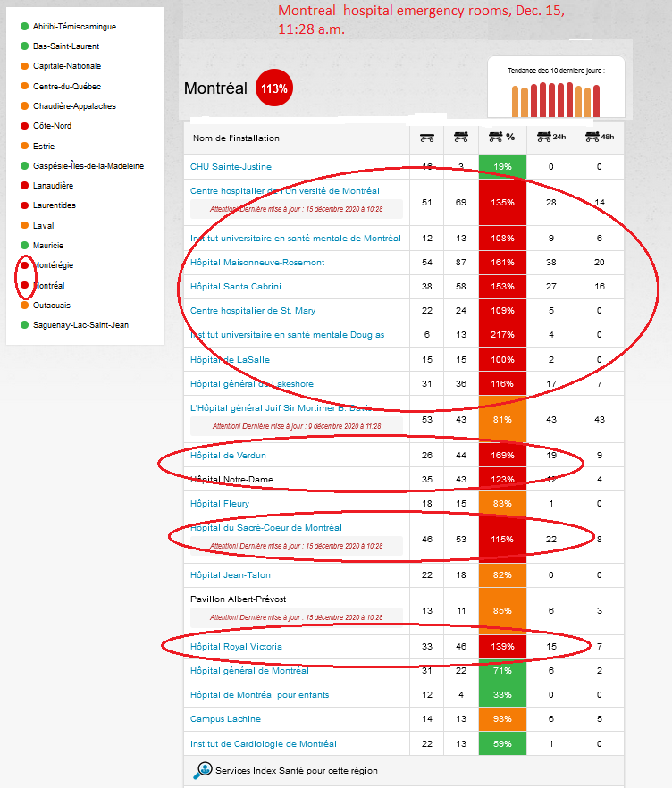
Task: Open Hôpital Jean-Talon link
Action: 231,574
